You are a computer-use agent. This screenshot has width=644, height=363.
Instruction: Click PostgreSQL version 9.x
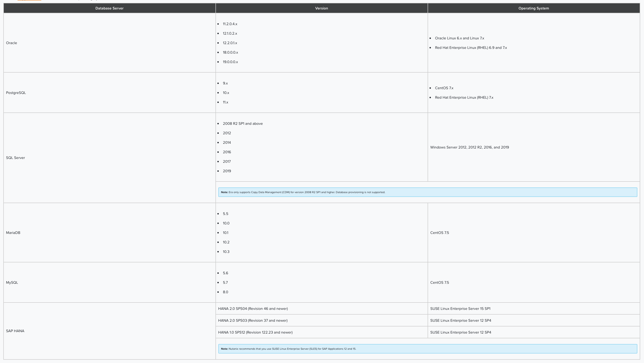225,83
